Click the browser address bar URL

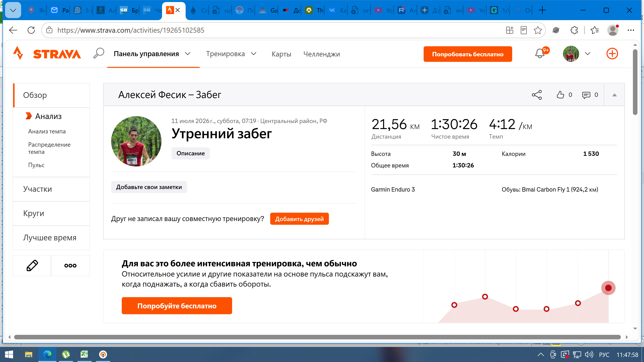tap(131, 30)
